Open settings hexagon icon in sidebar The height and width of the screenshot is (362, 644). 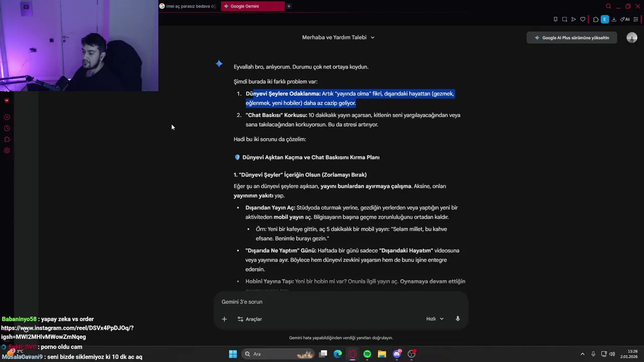click(x=7, y=150)
